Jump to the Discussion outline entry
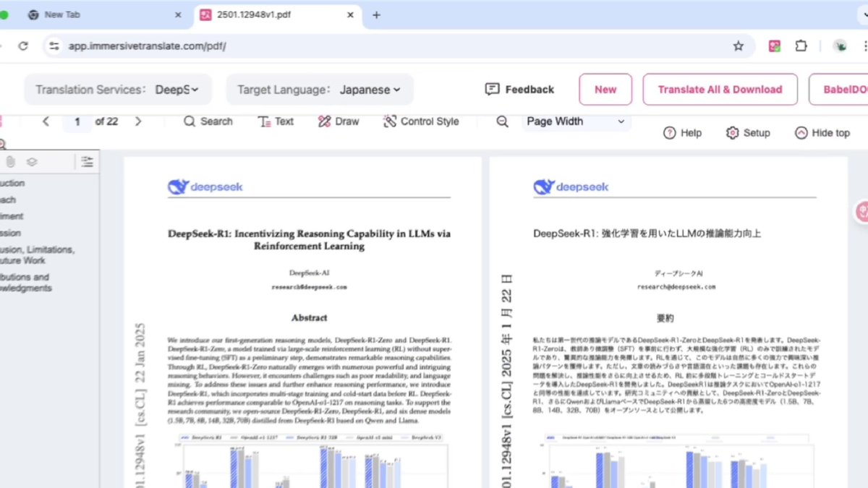This screenshot has width=868, height=488. click(x=11, y=233)
